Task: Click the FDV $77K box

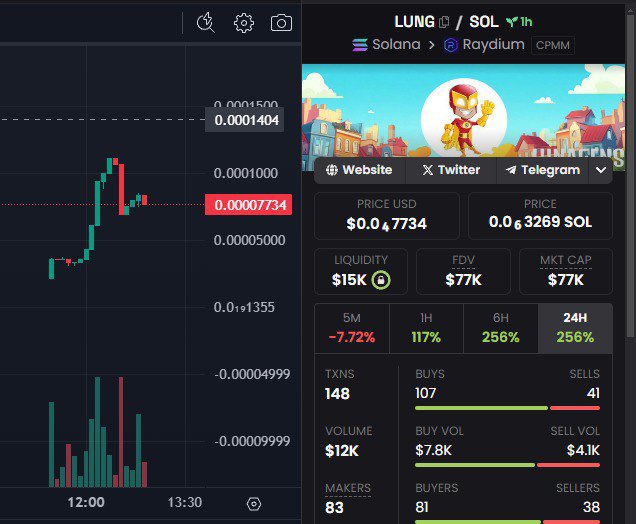Action: (463, 271)
